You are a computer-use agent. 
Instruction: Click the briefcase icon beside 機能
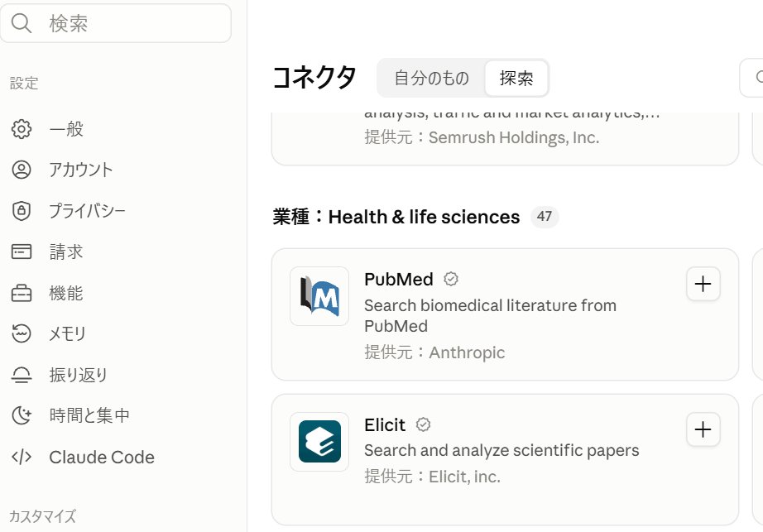pos(22,293)
